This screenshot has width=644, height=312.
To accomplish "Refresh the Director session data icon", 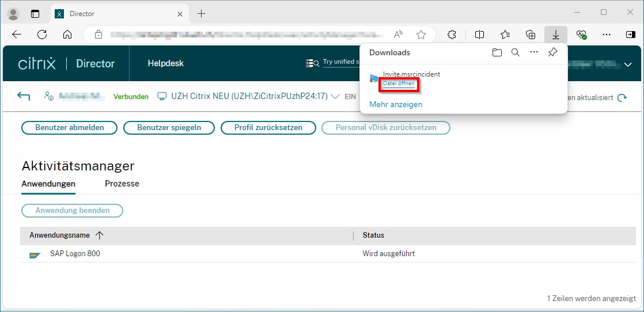I will 622,98.
